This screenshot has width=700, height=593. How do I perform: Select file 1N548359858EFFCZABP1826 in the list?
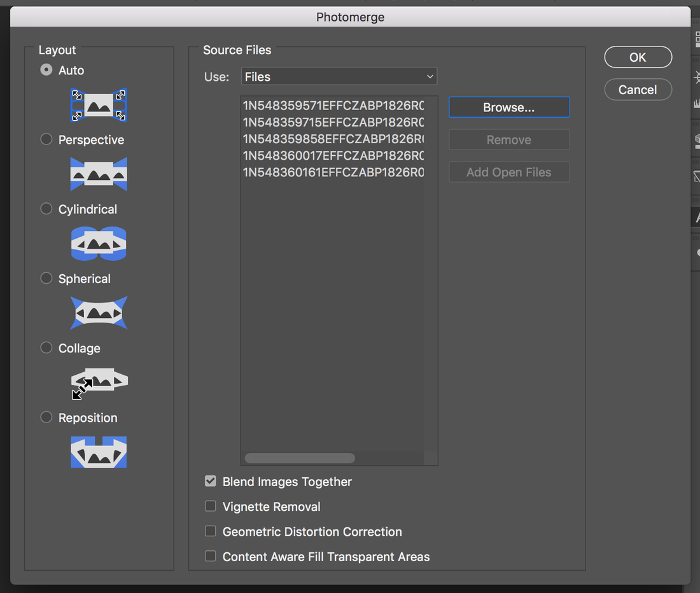click(333, 139)
